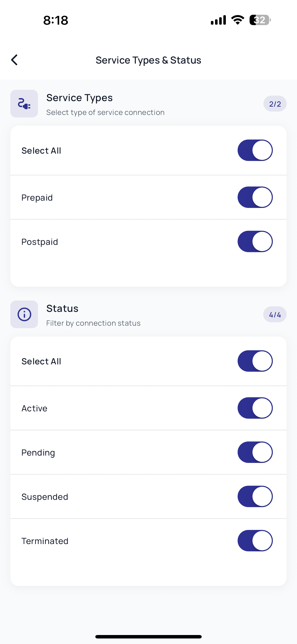Tap the battery indicator in status bar
Viewport: 297px width, 644px height.
(x=260, y=20)
